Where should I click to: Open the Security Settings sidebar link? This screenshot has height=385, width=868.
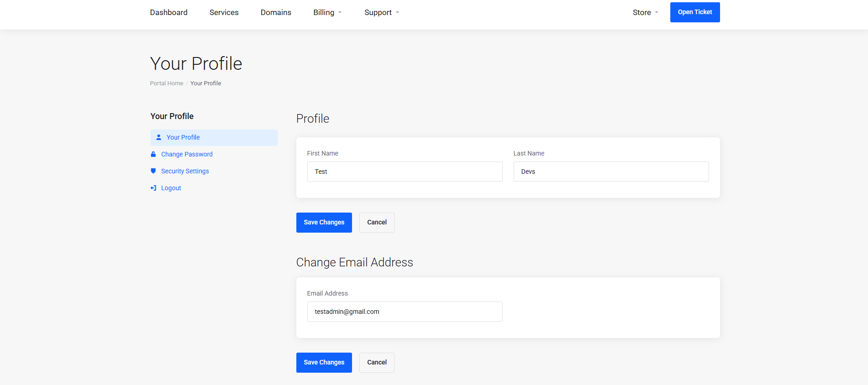pyautogui.click(x=185, y=171)
